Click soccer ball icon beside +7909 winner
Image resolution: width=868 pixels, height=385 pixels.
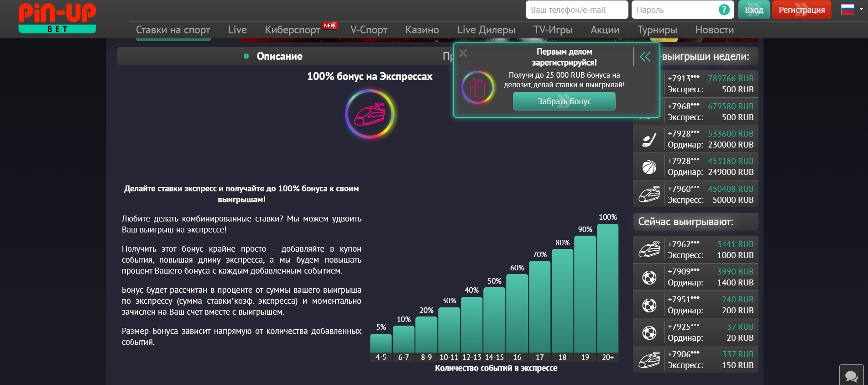(649, 277)
